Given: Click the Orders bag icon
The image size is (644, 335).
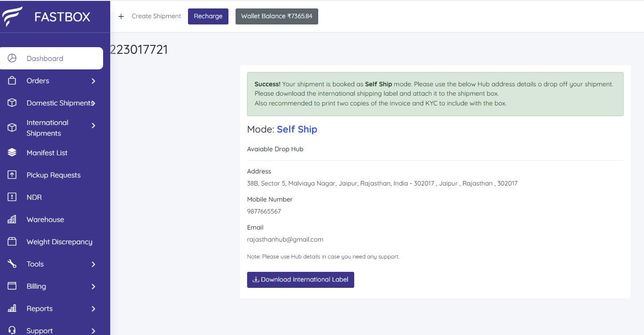Looking at the screenshot, I should tap(12, 81).
